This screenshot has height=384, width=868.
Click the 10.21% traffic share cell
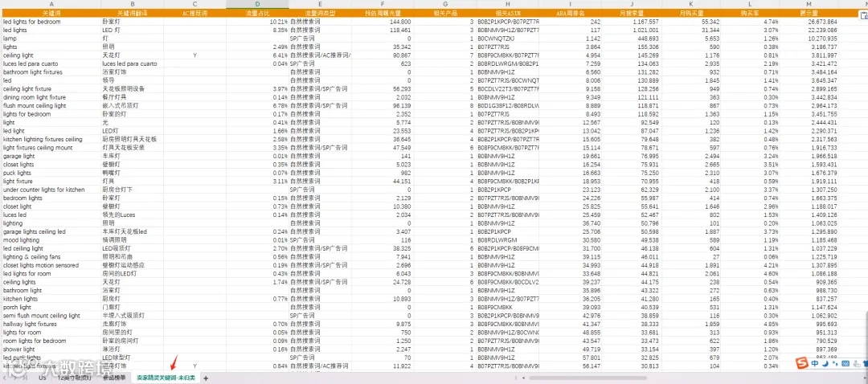pos(257,22)
